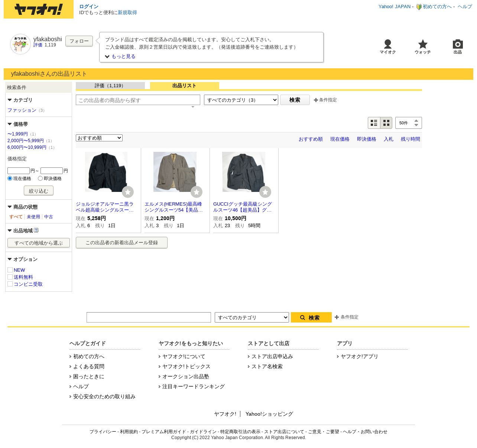Open よくある質問 footer link

pyautogui.click(x=89, y=366)
